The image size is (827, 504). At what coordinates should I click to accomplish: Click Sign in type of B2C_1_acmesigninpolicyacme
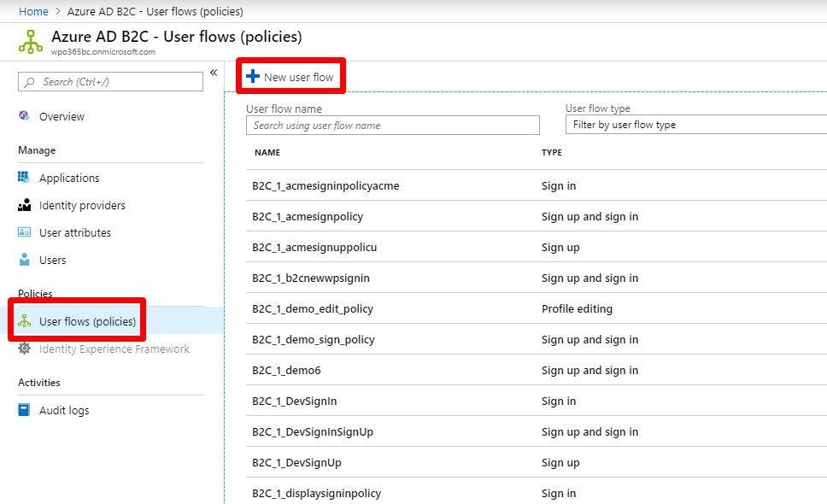coord(559,186)
